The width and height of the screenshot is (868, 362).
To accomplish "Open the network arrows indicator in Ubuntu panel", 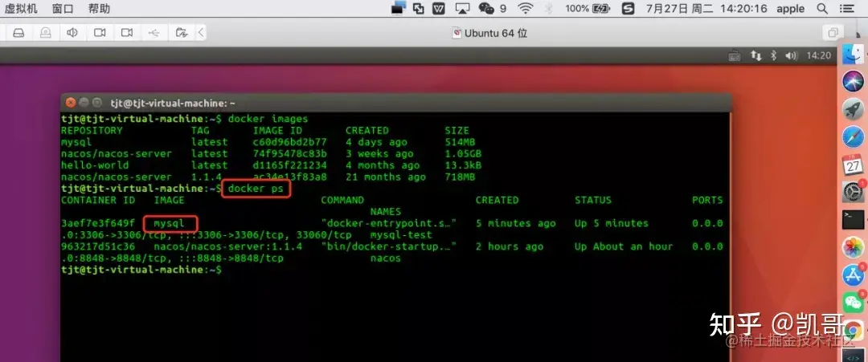I will (x=755, y=55).
